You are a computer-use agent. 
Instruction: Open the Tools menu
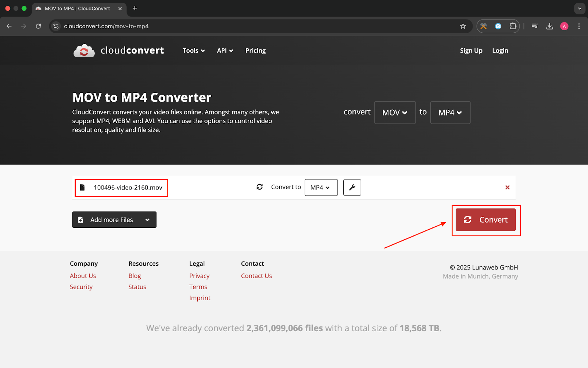click(193, 51)
